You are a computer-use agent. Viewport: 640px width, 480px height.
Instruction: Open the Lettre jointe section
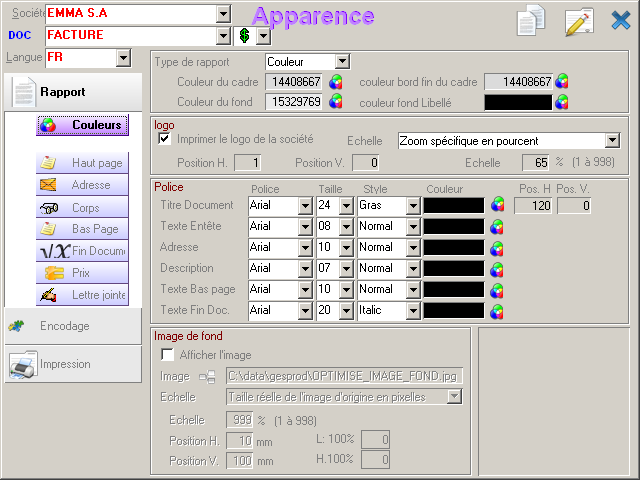(x=83, y=295)
